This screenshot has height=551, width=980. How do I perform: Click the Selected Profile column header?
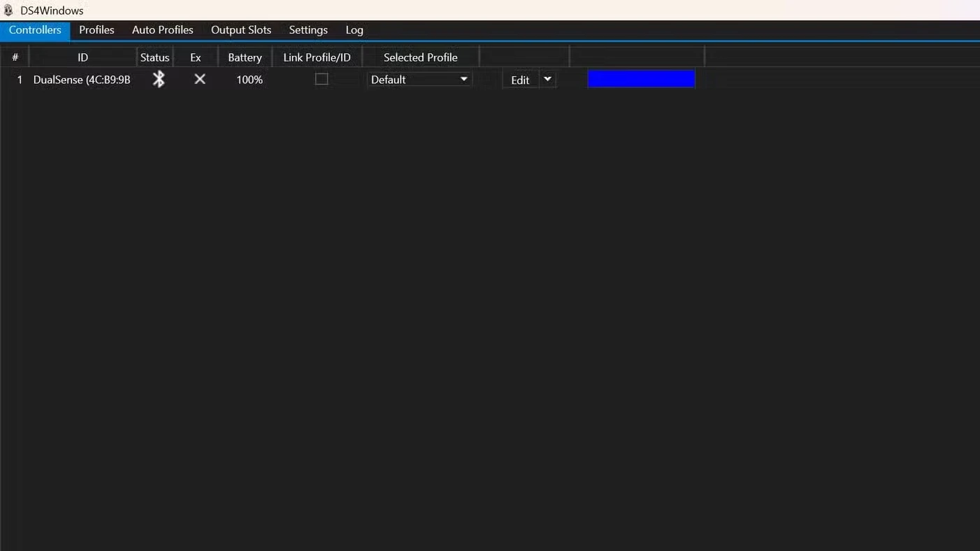coord(420,57)
